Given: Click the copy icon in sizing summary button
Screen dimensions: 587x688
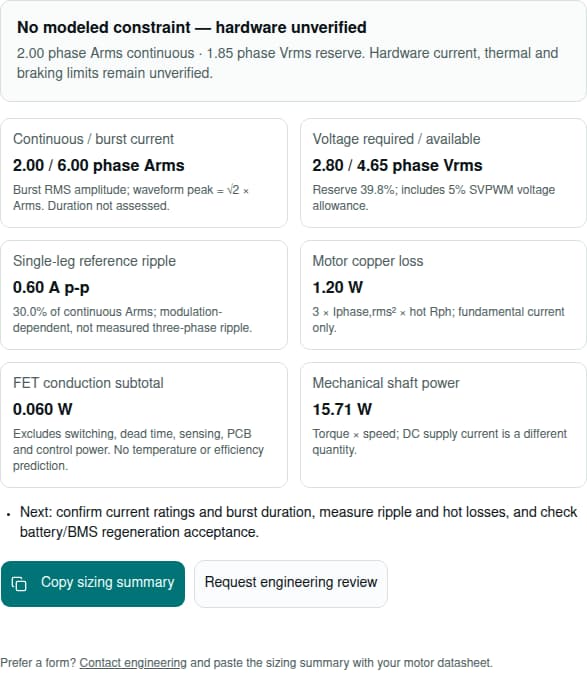Looking at the screenshot, I should pos(19,584).
